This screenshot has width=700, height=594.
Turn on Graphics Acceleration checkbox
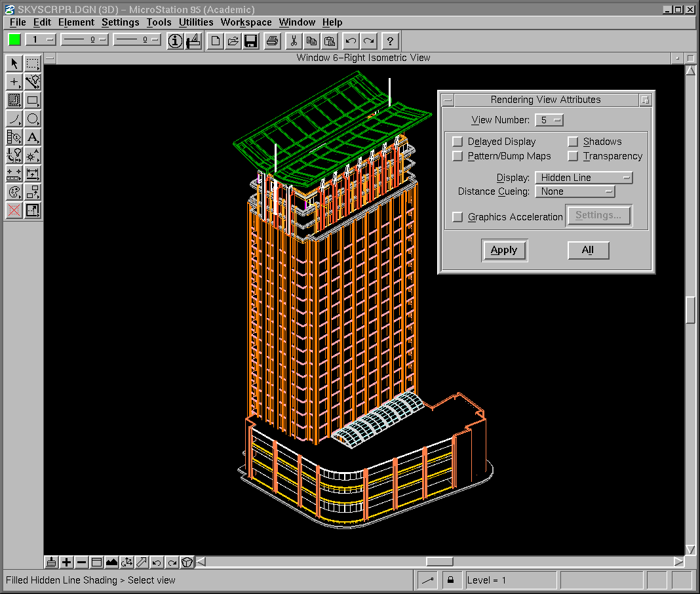(x=457, y=217)
